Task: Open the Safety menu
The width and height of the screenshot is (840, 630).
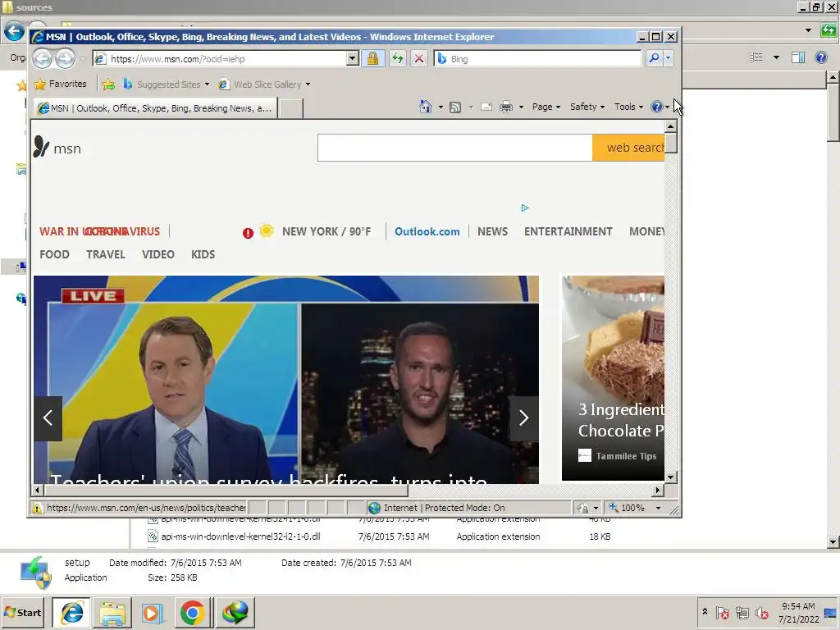Action: pyautogui.click(x=587, y=107)
